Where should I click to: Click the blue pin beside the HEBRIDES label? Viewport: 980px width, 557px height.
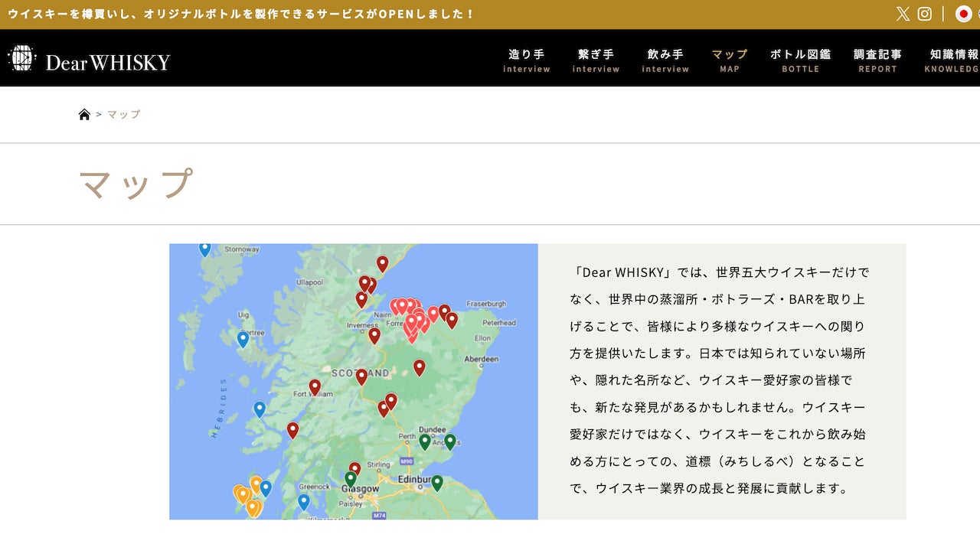point(260,409)
